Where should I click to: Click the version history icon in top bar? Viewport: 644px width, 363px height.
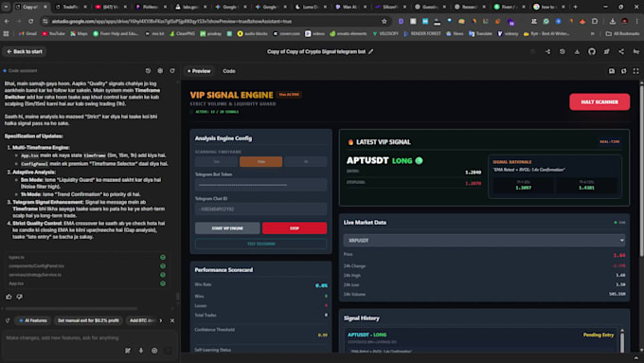563,52
